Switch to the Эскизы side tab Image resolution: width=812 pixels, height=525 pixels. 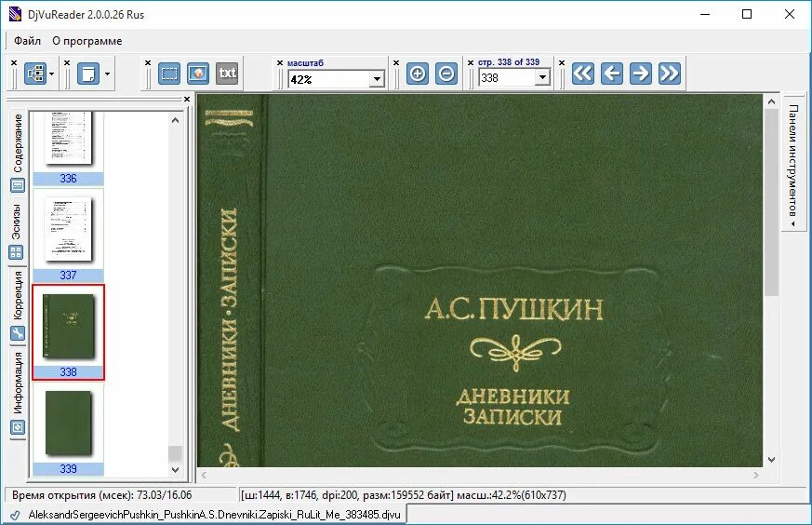coord(17,232)
